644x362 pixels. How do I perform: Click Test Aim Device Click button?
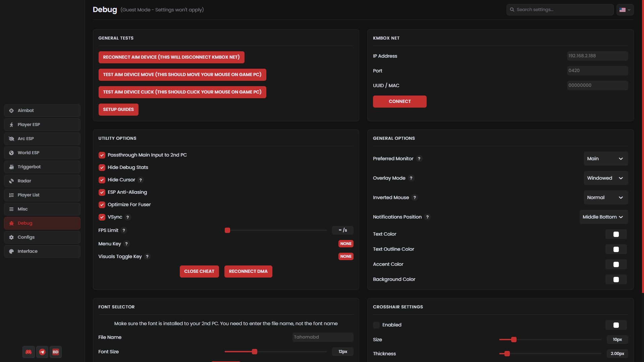182,92
